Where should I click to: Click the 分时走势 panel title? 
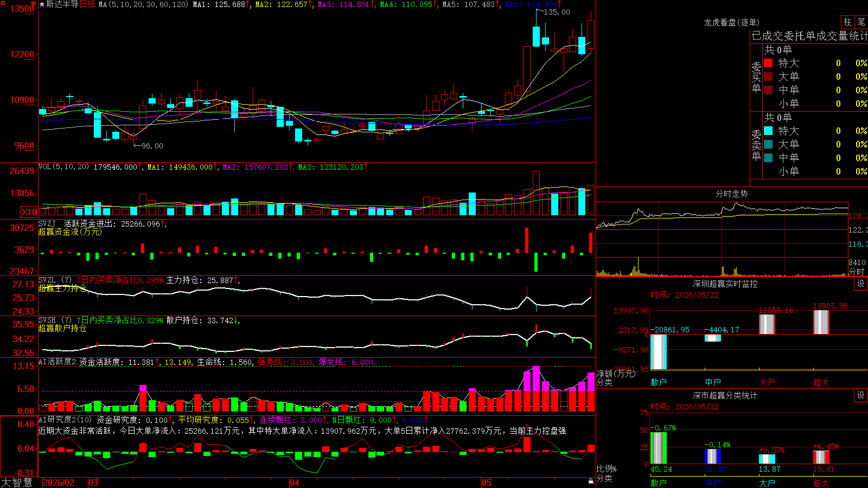pos(732,194)
